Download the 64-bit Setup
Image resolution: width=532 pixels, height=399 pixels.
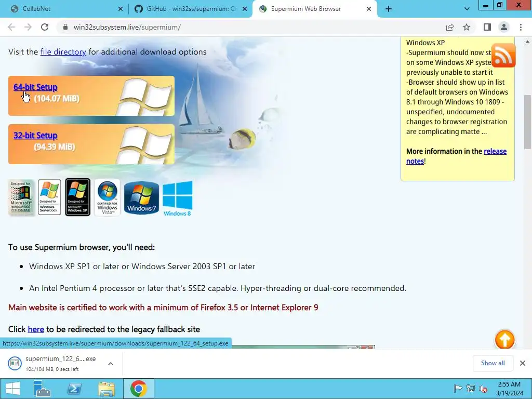click(35, 87)
